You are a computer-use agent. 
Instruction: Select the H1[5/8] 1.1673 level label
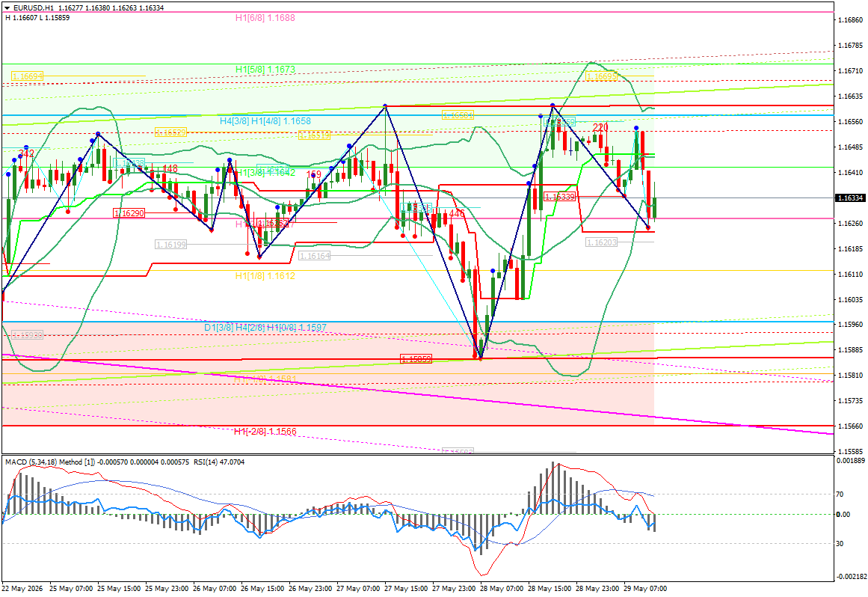tap(265, 70)
